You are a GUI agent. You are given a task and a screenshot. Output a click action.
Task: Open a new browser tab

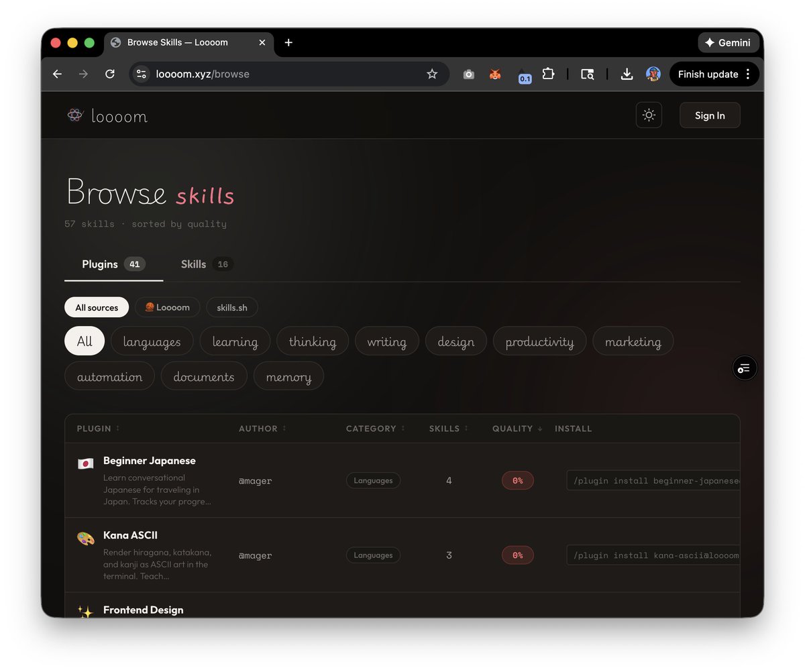coord(288,42)
